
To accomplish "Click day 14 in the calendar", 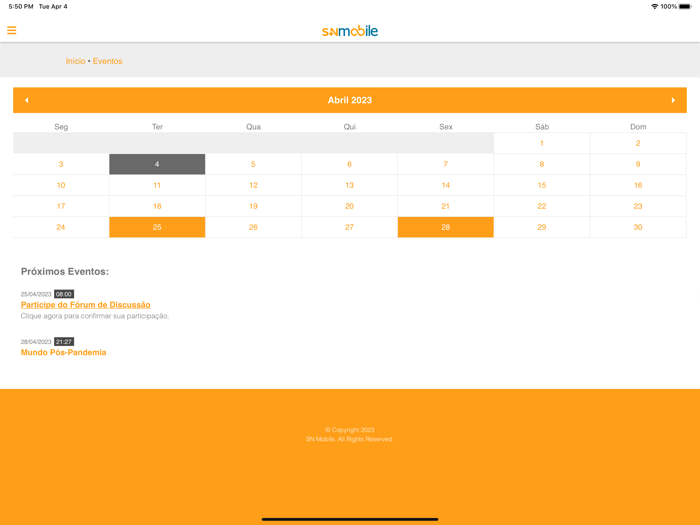I will pos(446,185).
